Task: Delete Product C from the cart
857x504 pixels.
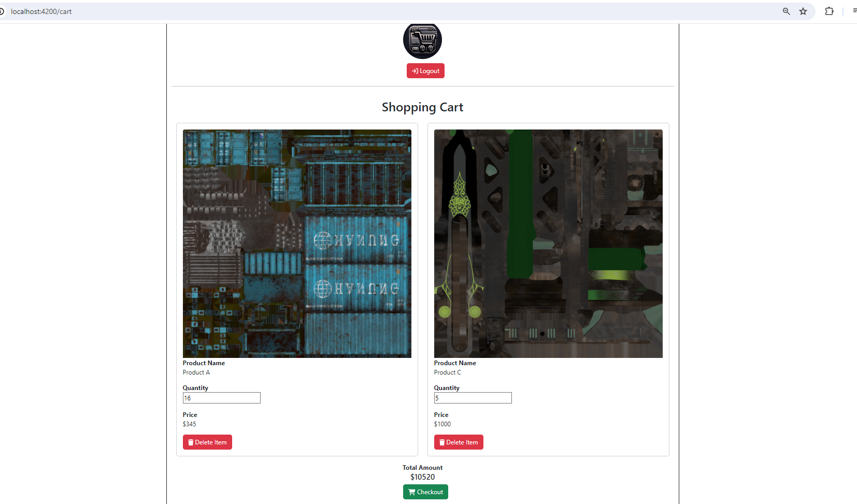Action: [459, 442]
